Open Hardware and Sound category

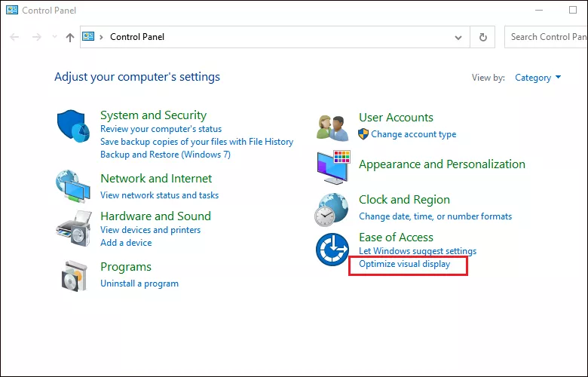(x=155, y=216)
